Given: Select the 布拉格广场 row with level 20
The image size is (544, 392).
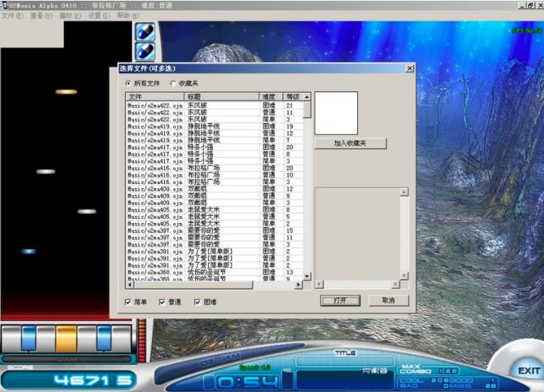Looking at the screenshot, I should pos(214,168).
